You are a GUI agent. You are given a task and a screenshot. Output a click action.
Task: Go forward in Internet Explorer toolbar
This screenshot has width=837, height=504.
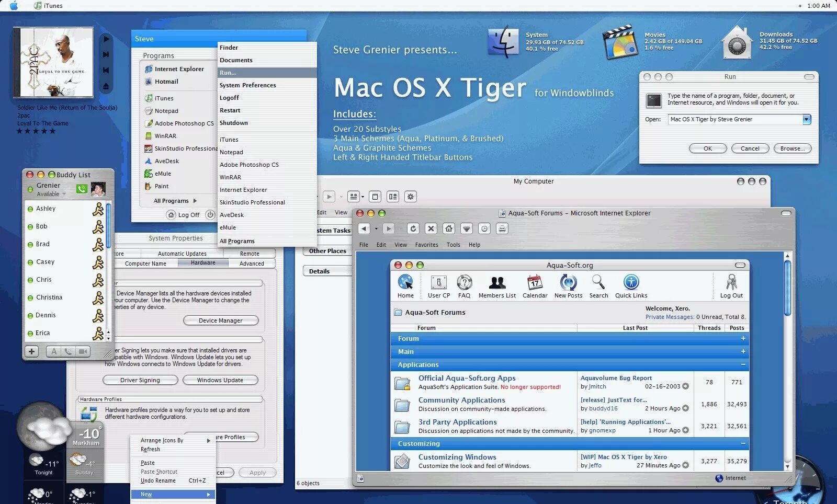coord(388,228)
